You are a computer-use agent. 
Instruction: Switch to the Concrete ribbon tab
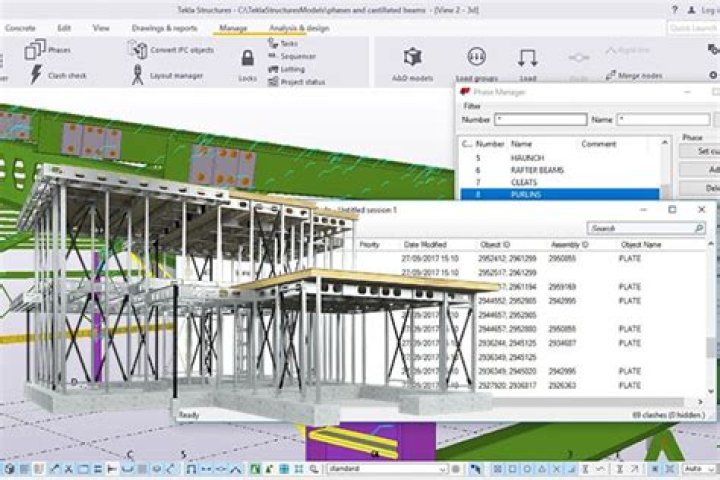coord(20,28)
